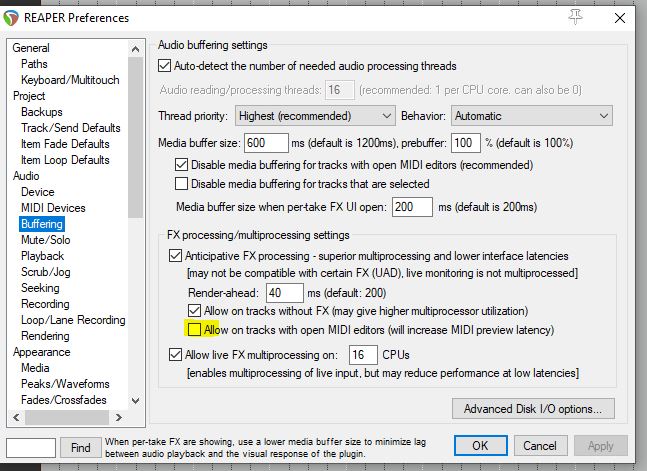Confirm preferences with the OK button
Image resolution: width=647 pixels, height=471 pixels.
point(481,446)
